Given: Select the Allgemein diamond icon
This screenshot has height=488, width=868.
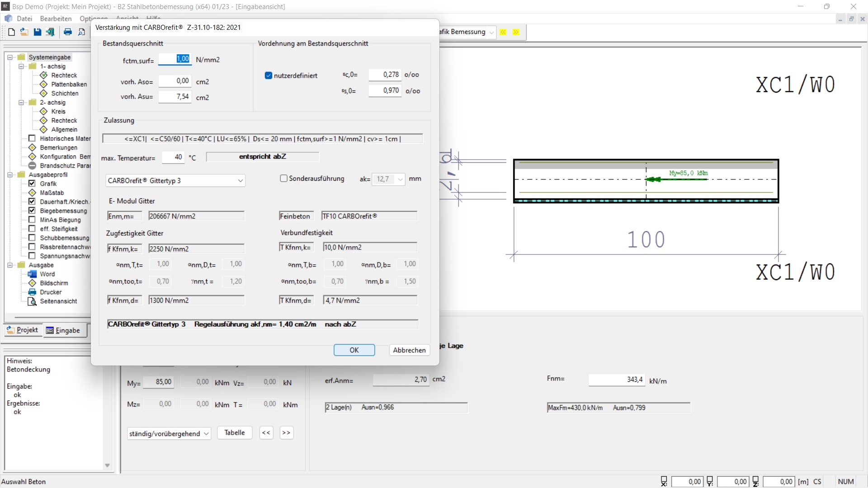Looking at the screenshot, I should coord(44,129).
